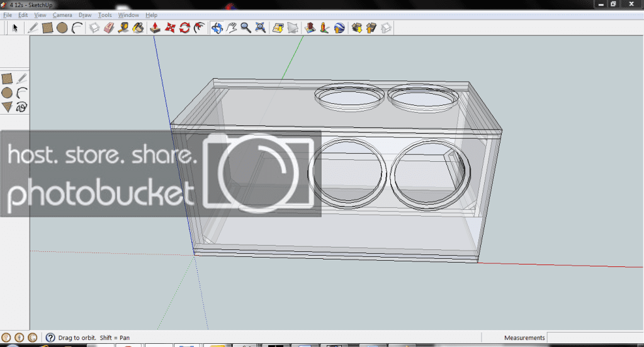Restore down the SketchUp window

click(x=613, y=4)
